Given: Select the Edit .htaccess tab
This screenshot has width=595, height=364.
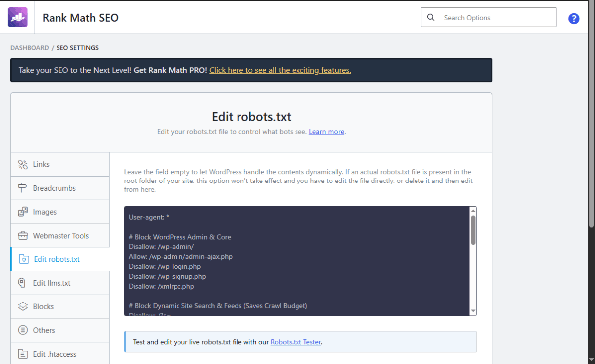Looking at the screenshot, I should [x=60, y=354].
